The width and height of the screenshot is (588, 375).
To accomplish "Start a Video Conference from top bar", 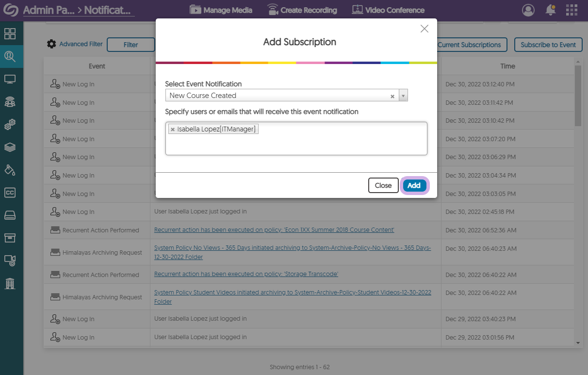I will [x=388, y=10].
